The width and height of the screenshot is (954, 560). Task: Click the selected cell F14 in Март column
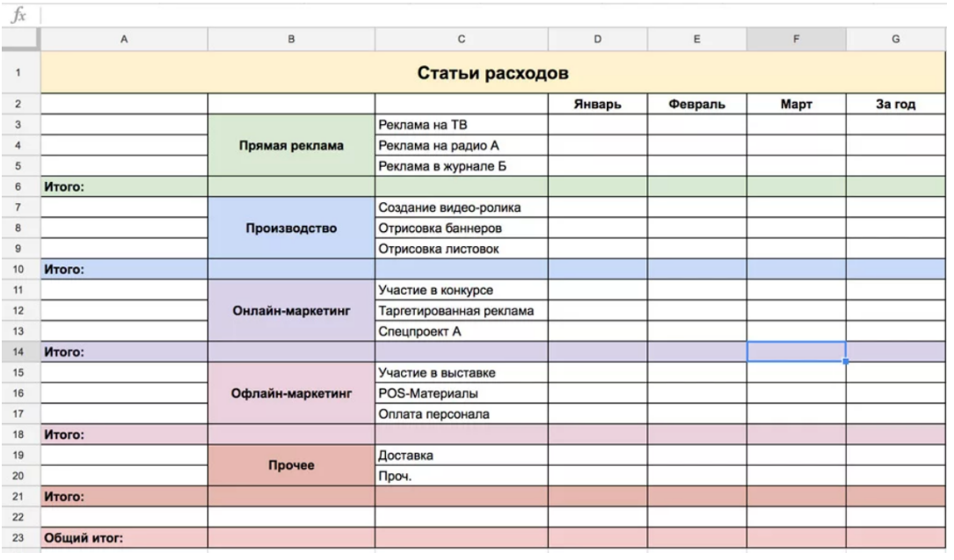(796, 352)
